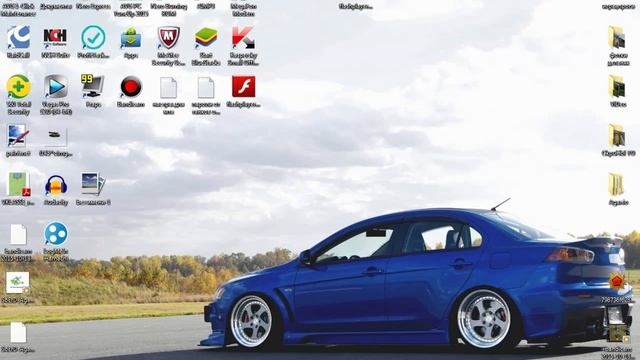This screenshot has width=640, height=360.
Task: Select the video thumbnail at bottom right
Action: point(618,333)
